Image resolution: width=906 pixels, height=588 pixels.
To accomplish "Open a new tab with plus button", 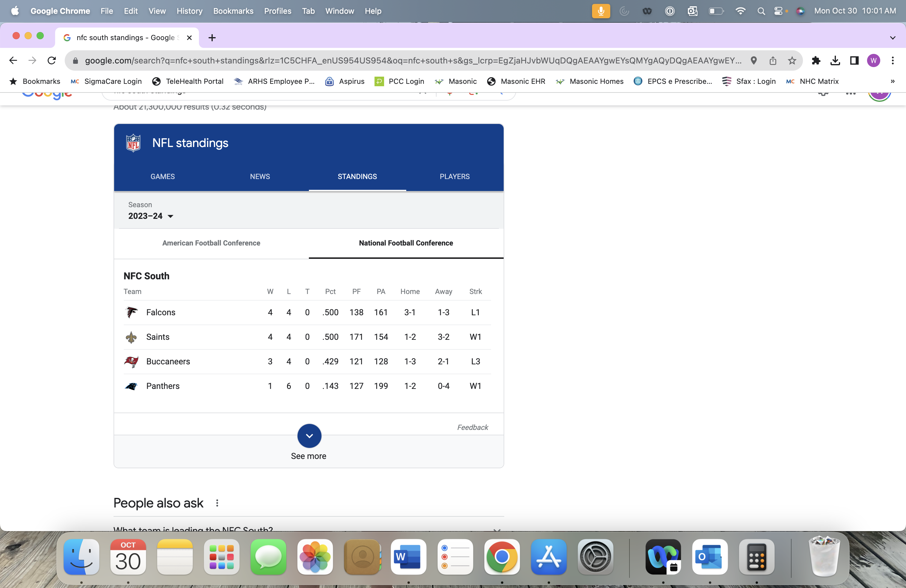I will 212,38.
